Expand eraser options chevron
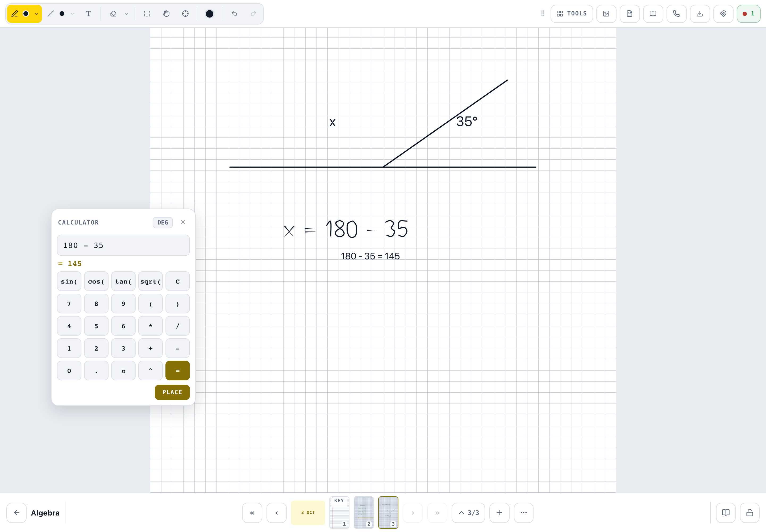Image resolution: width=766 pixels, height=532 pixels. (126, 14)
